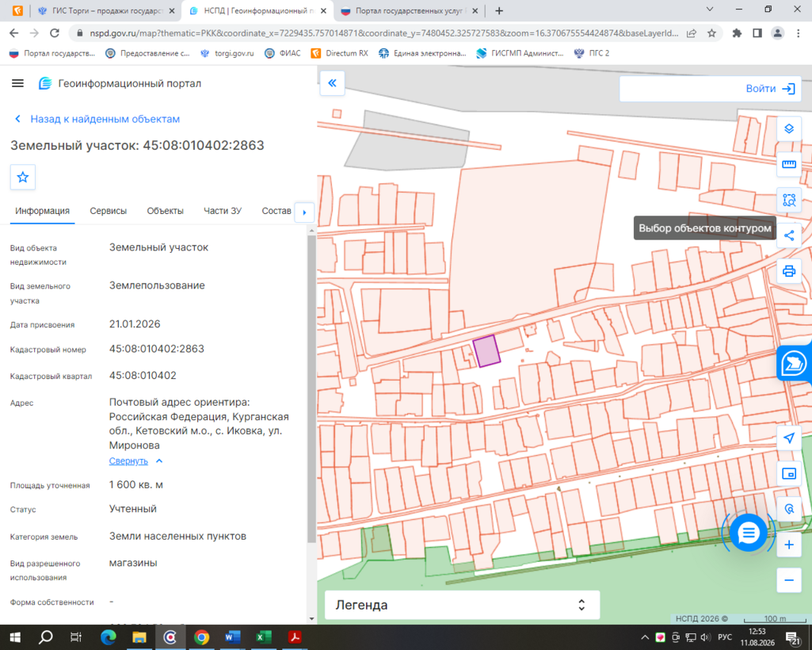The height and width of the screenshot is (650, 812).
Task: Select the Информация tab
Action: point(42,211)
